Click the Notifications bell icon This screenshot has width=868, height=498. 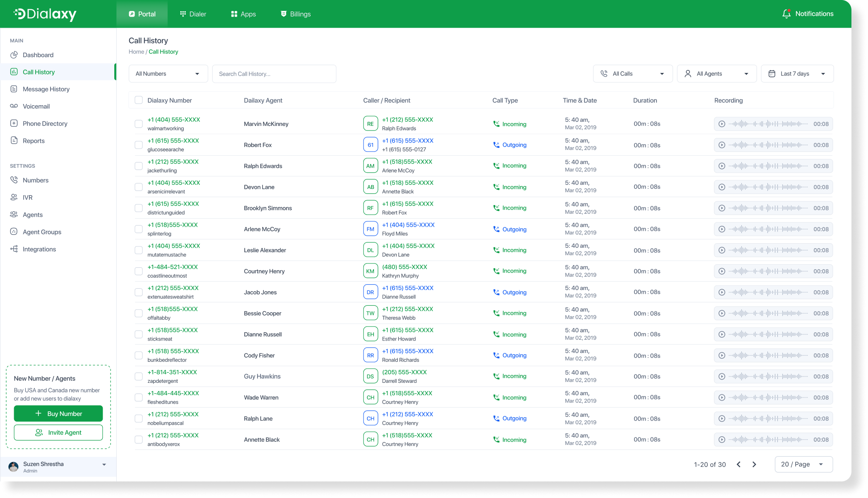[x=807, y=13]
